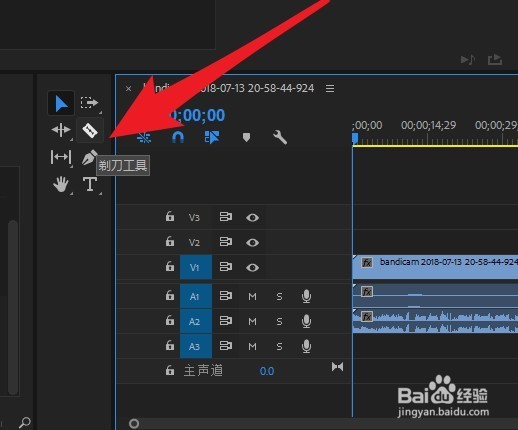Toggle lock on the 主声道 master track
The image size is (518, 430).
pyautogui.click(x=170, y=370)
